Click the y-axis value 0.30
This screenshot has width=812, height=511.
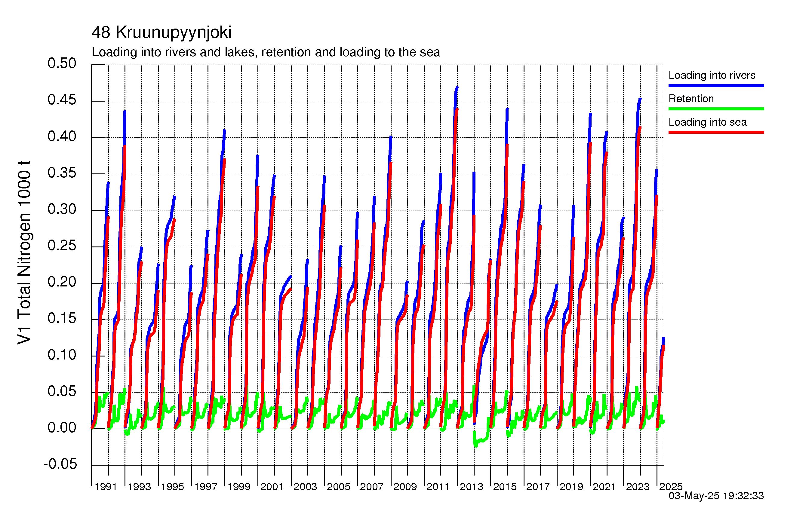click(x=62, y=209)
